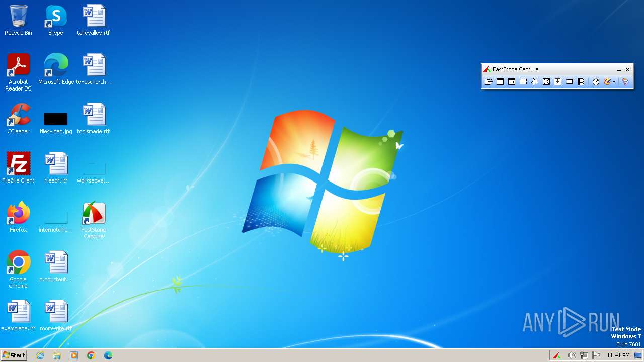Select the Skype desktop shortcut
Screen dimensions: 644x362
pyautogui.click(x=56, y=20)
